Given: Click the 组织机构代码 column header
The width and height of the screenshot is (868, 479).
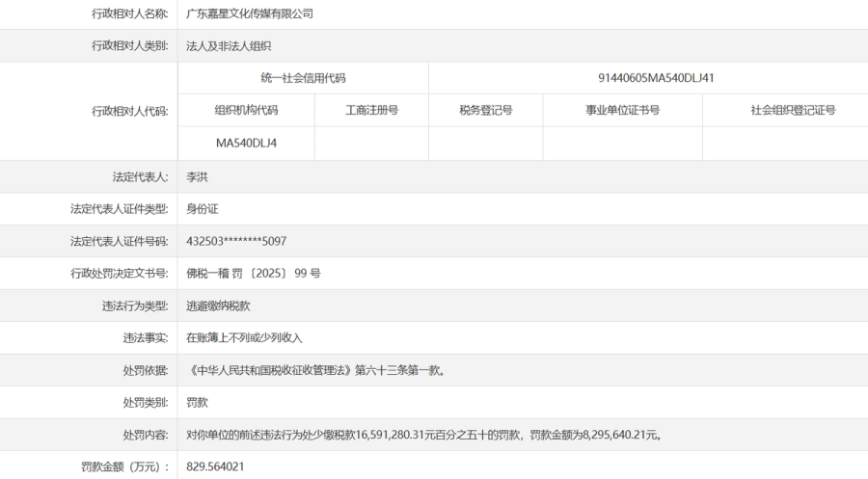Looking at the screenshot, I should 246,111.
